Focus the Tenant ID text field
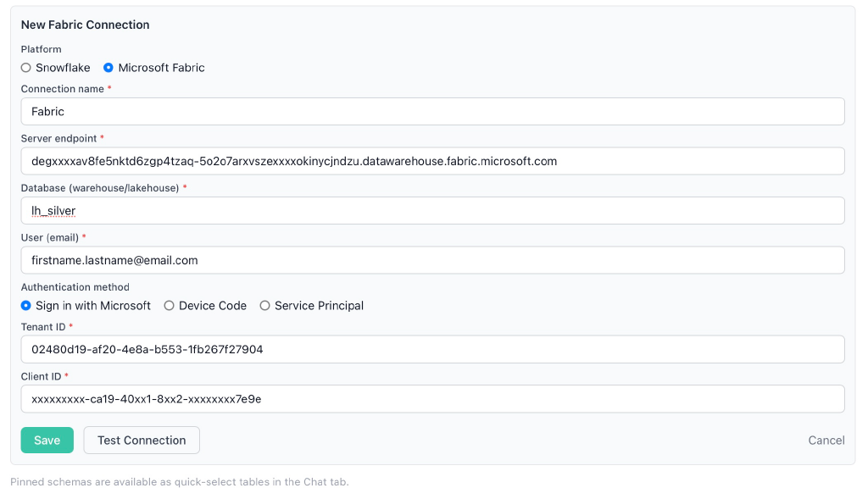This screenshot has height=499, width=868. coord(433,349)
